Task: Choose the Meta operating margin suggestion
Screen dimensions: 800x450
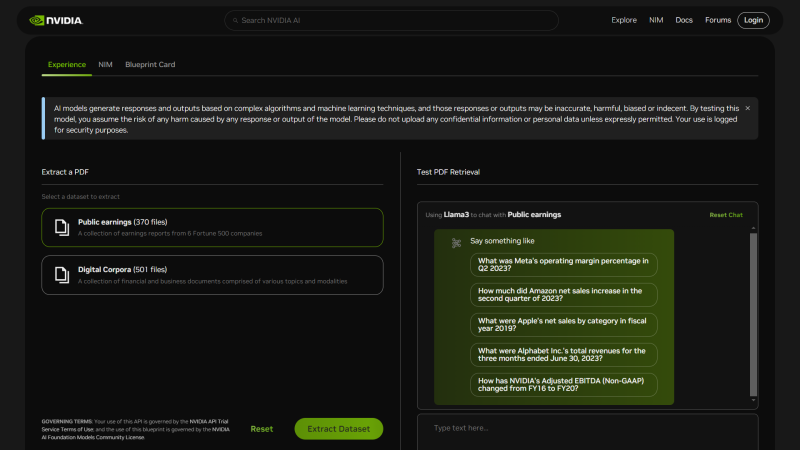Action: 563,265
